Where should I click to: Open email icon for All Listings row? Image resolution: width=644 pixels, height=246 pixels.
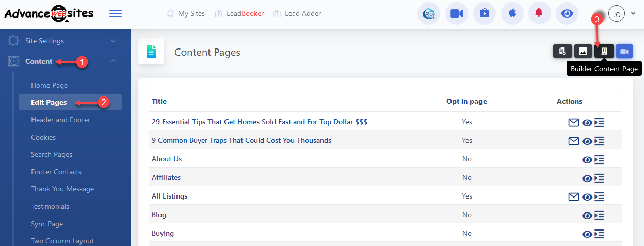coord(573,196)
